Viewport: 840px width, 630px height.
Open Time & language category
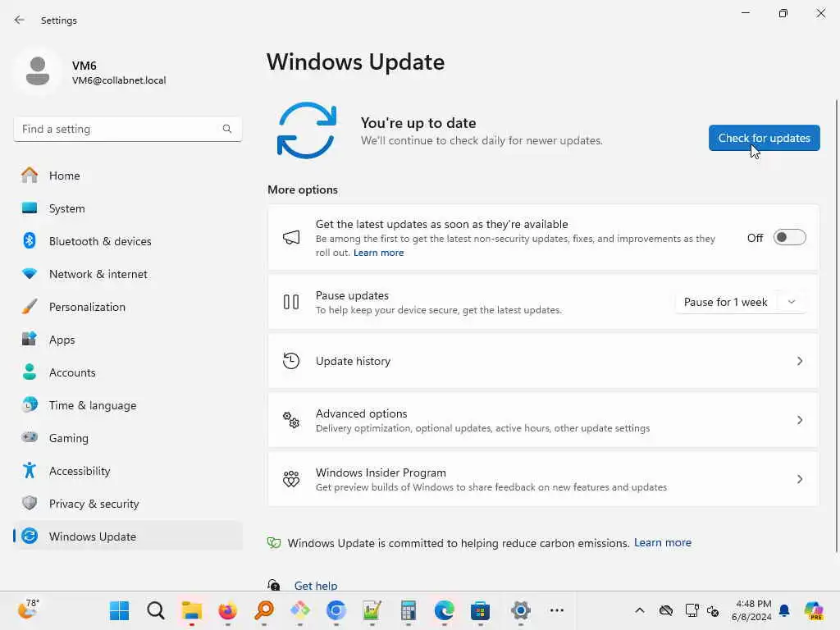point(127,405)
